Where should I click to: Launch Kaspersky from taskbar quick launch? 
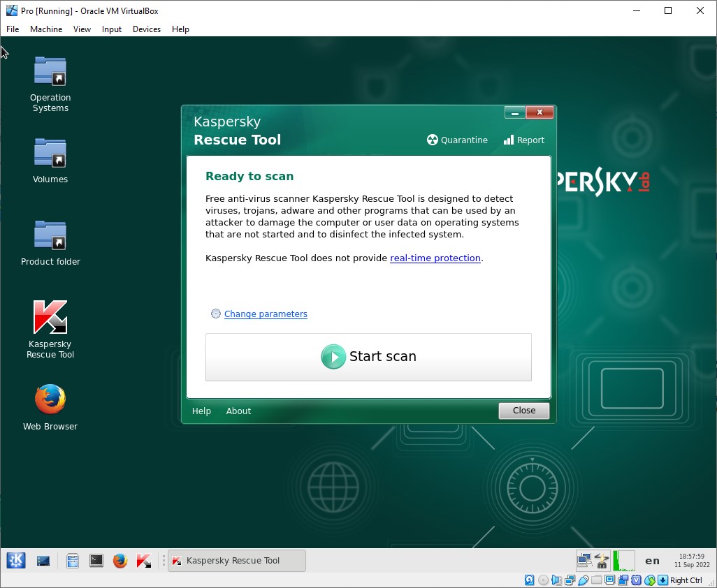[143, 561]
